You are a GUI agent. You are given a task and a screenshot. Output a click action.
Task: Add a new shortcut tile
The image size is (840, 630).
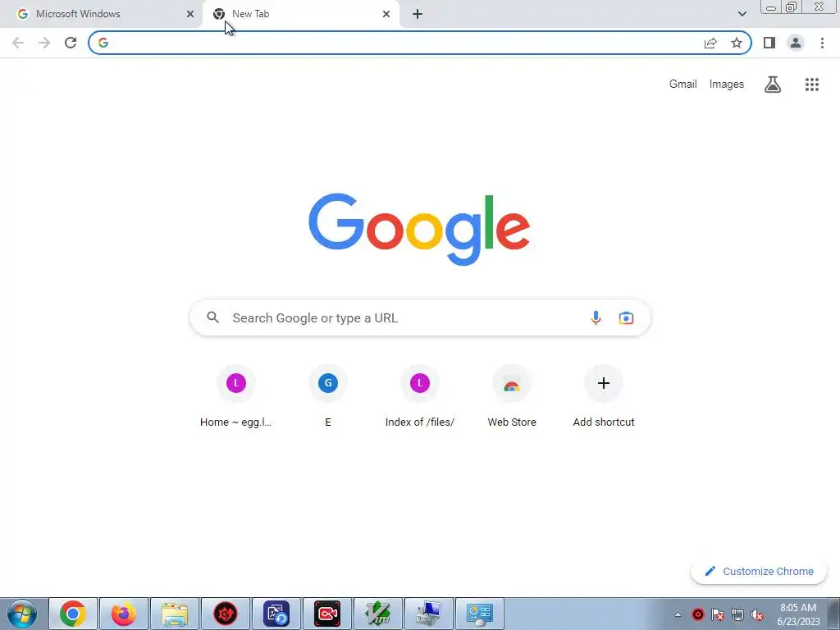point(604,396)
